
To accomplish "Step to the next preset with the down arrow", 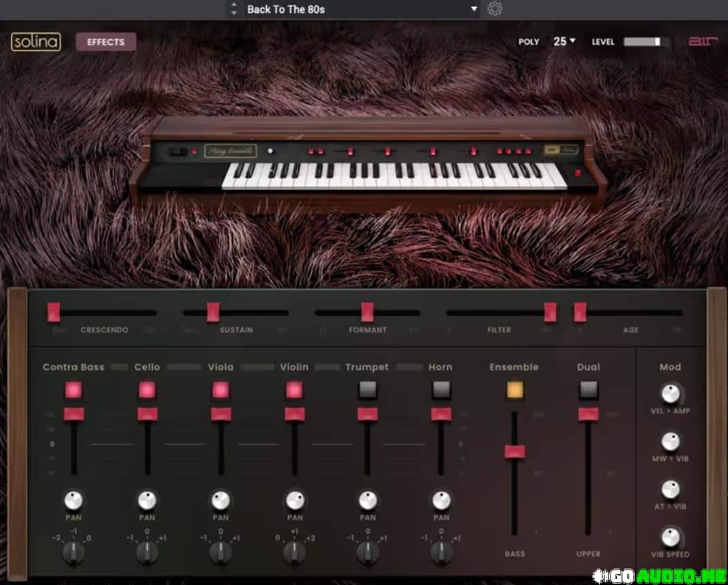I will [x=234, y=13].
